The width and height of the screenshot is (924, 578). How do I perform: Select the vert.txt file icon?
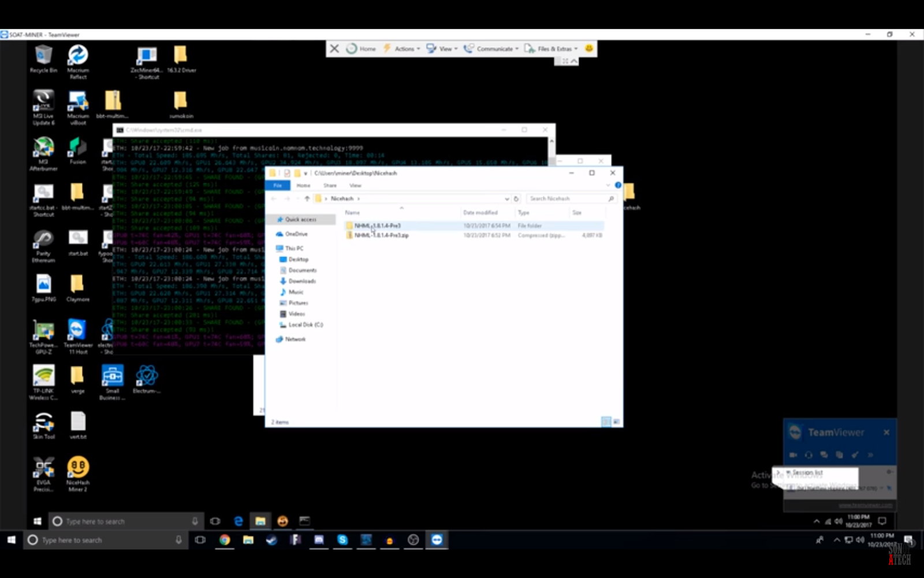tap(78, 425)
